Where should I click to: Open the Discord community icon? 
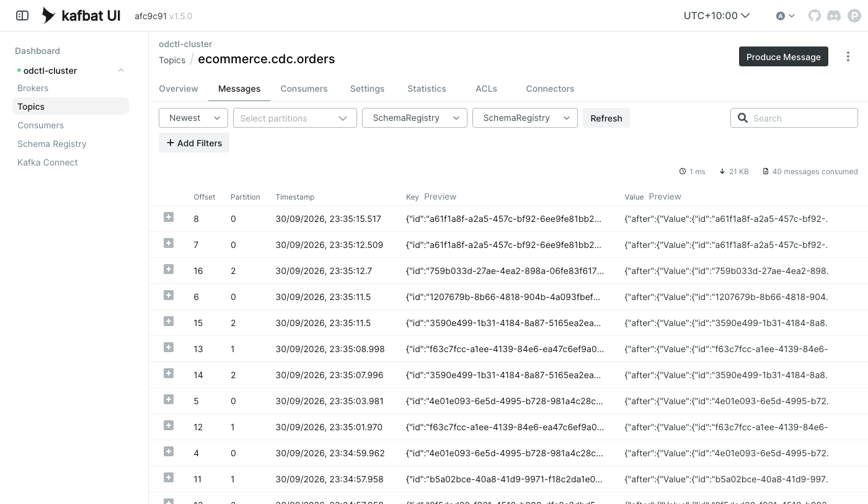[834, 15]
